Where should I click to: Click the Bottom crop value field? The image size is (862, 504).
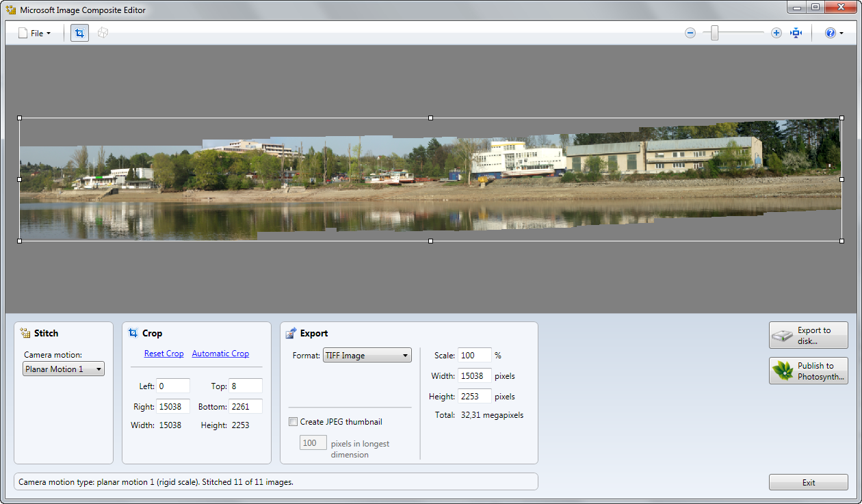point(246,407)
